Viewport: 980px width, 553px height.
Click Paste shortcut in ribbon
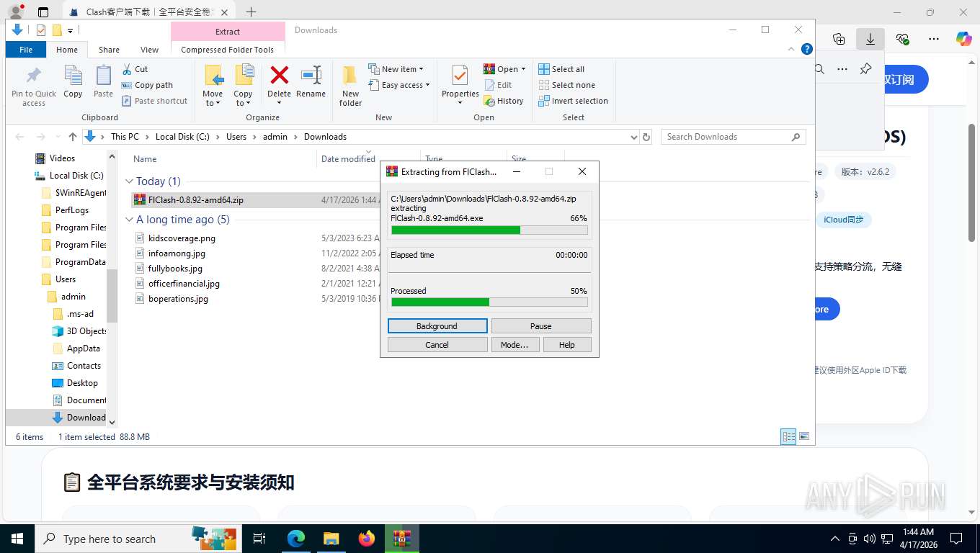pyautogui.click(x=154, y=101)
